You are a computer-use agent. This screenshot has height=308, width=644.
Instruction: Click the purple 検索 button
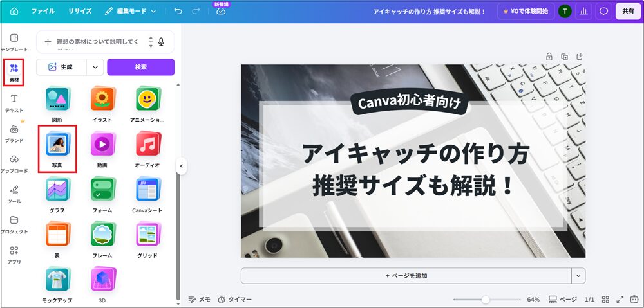(141, 68)
